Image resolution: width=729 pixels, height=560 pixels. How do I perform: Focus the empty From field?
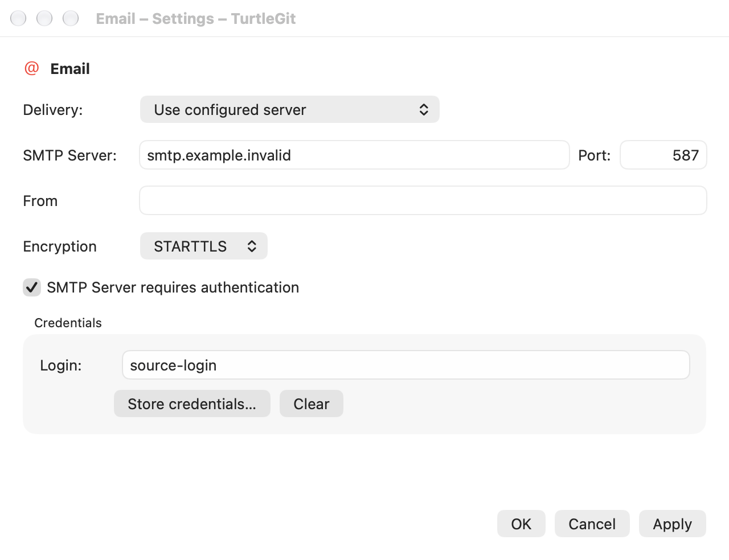(423, 200)
